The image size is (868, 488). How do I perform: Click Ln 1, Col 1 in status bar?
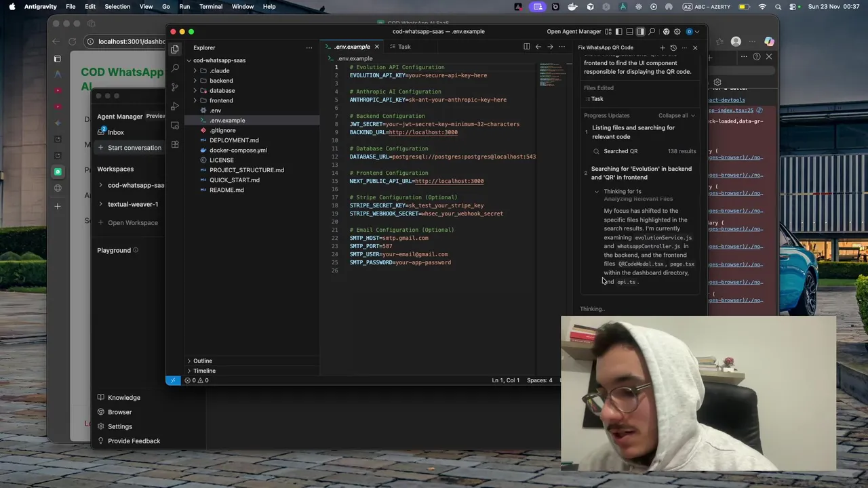pyautogui.click(x=505, y=380)
